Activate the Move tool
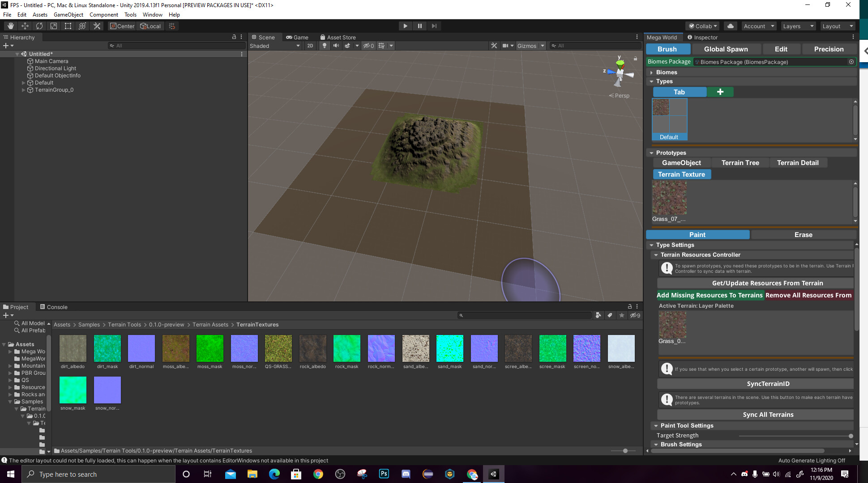 (25, 25)
